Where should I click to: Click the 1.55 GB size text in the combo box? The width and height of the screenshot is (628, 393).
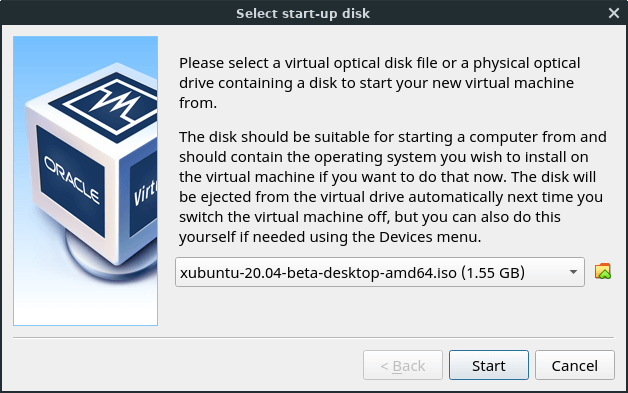coord(493,273)
